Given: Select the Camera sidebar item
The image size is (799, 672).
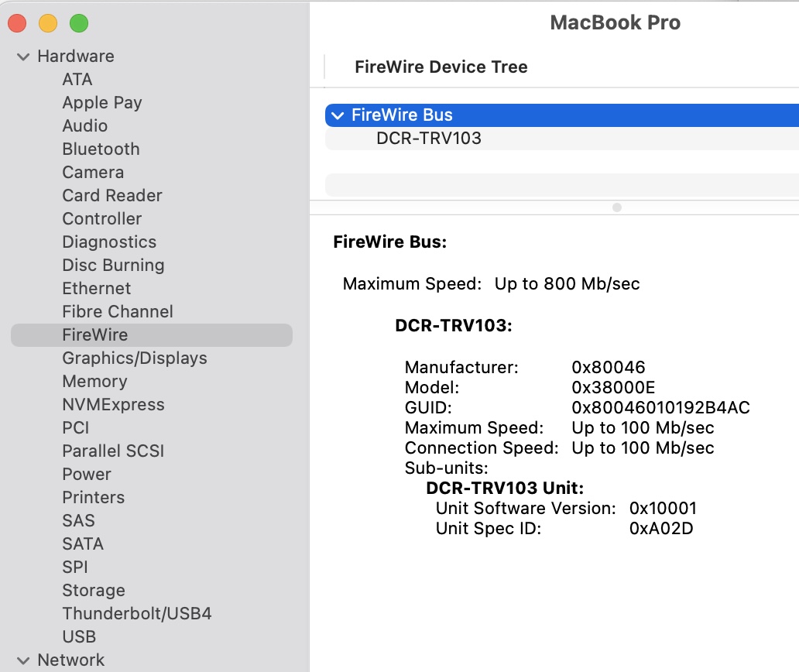Looking at the screenshot, I should click(x=93, y=172).
